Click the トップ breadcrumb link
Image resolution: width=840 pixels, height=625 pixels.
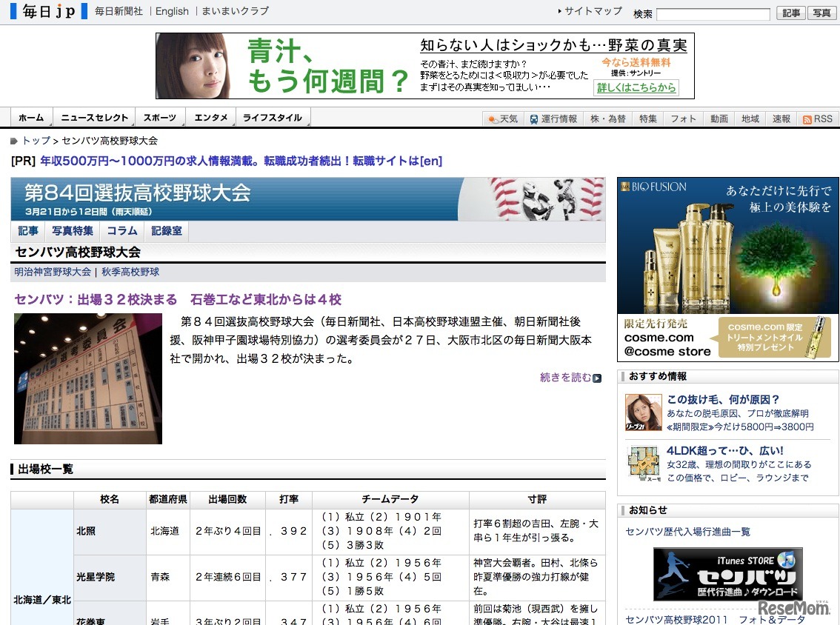point(36,141)
